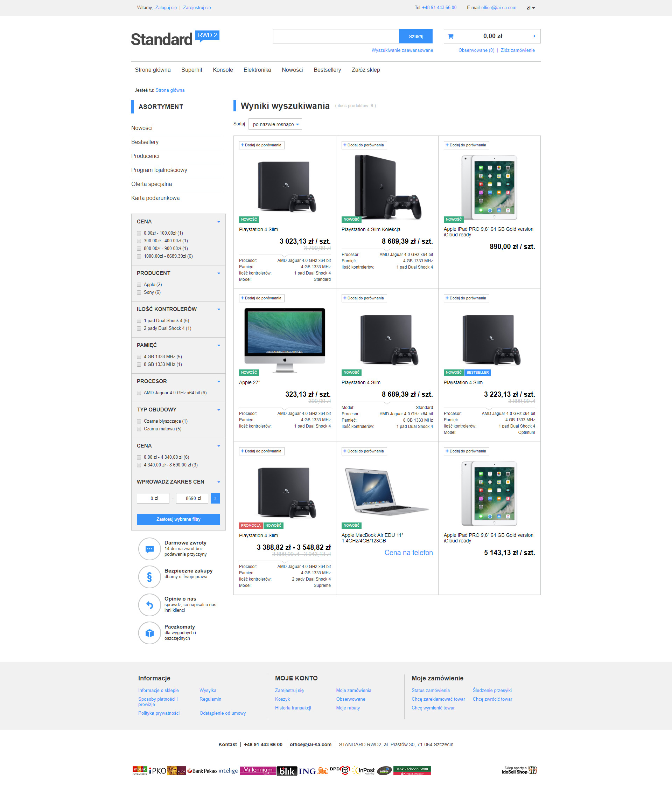Open the Strona główna menu item

coord(153,70)
